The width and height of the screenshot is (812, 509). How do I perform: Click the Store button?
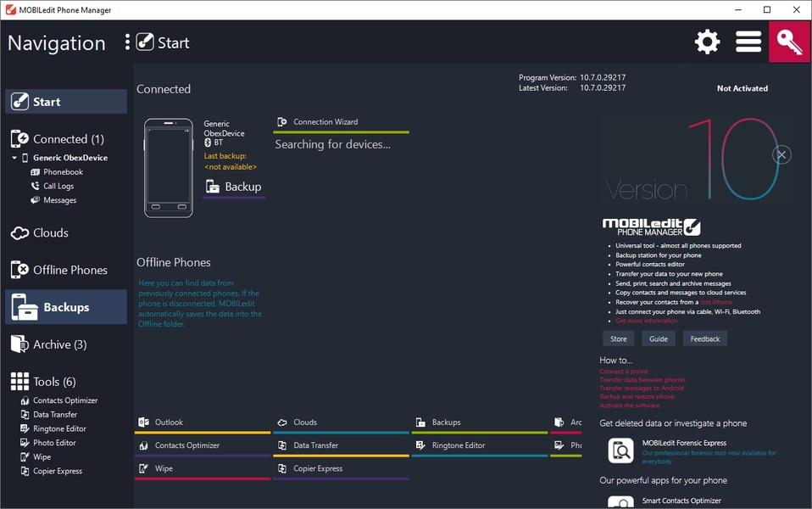point(619,338)
